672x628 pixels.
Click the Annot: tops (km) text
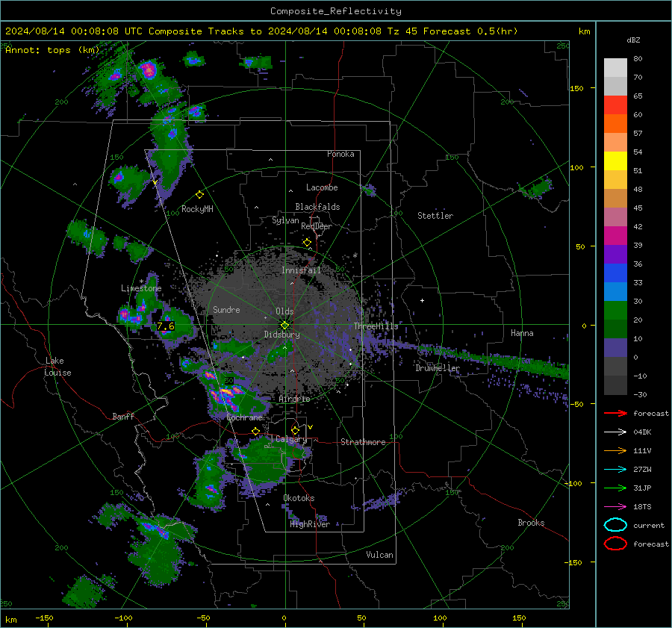[x=52, y=50]
